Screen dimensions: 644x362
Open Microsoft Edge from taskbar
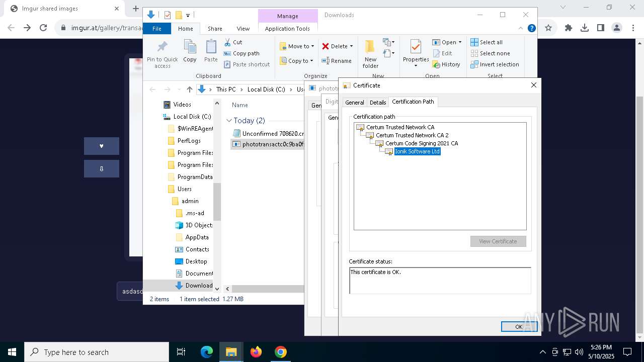point(207,352)
